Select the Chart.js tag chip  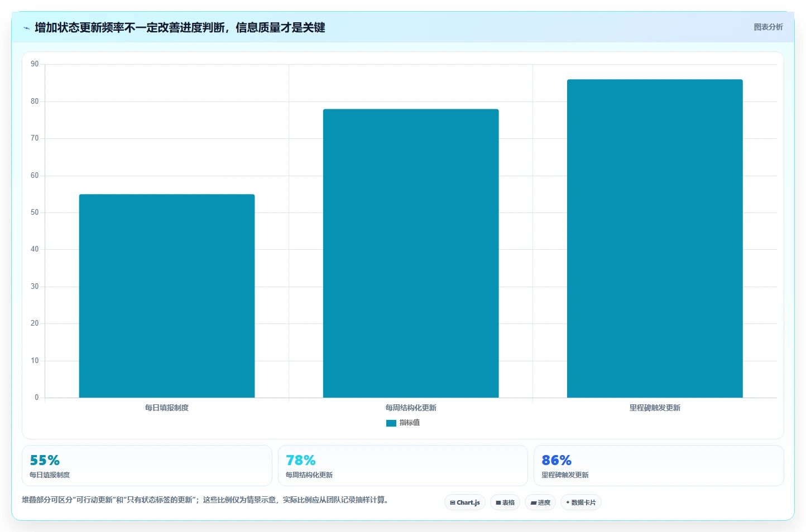point(465,502)
